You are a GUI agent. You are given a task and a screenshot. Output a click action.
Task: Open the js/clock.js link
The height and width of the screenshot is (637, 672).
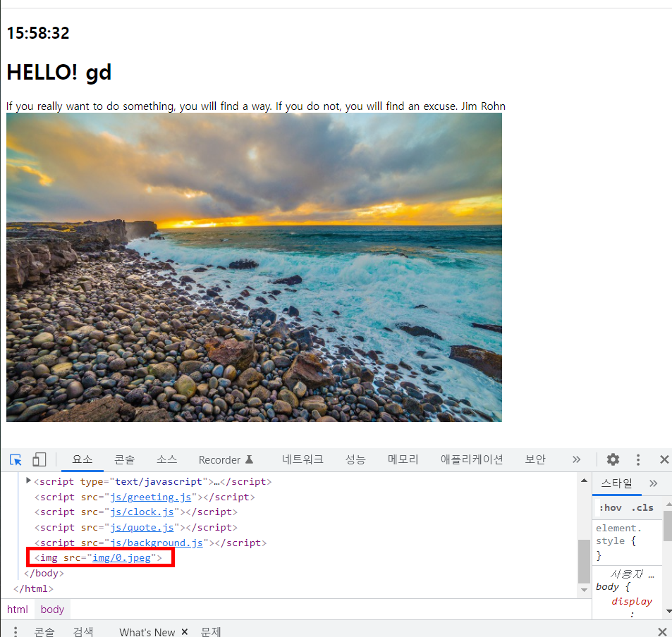pyautogui.click(x=142, y=512)
